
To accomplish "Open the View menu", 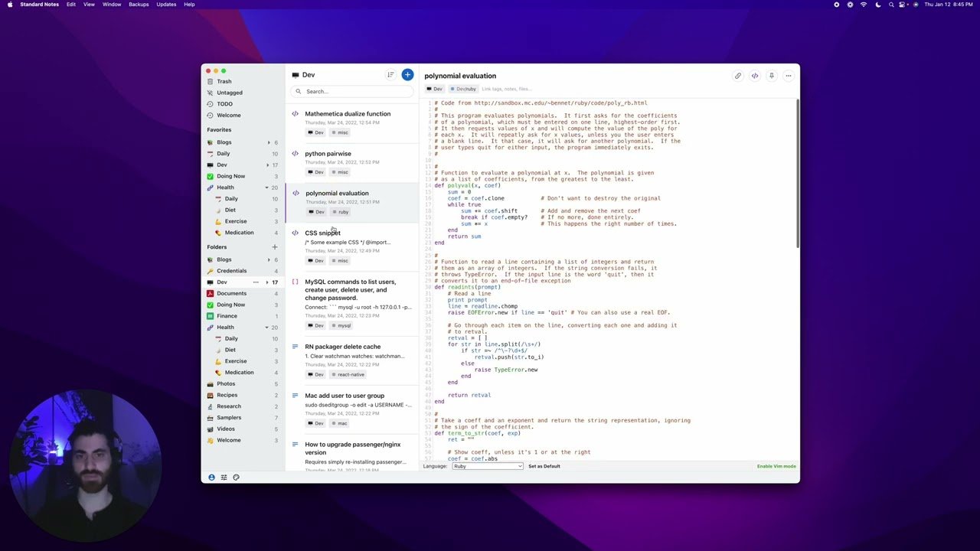I will point(89,5).
